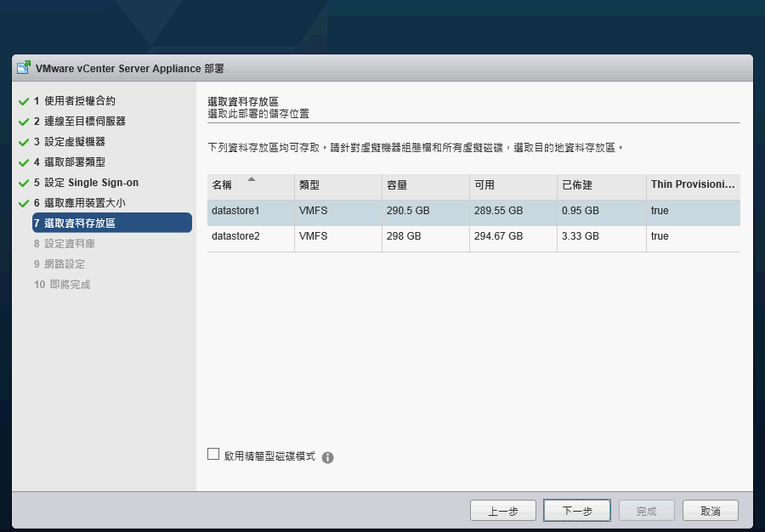Click the 3.33 GB provisioned cell
This screenshot has width=765, height=532.
pos(580,236)
